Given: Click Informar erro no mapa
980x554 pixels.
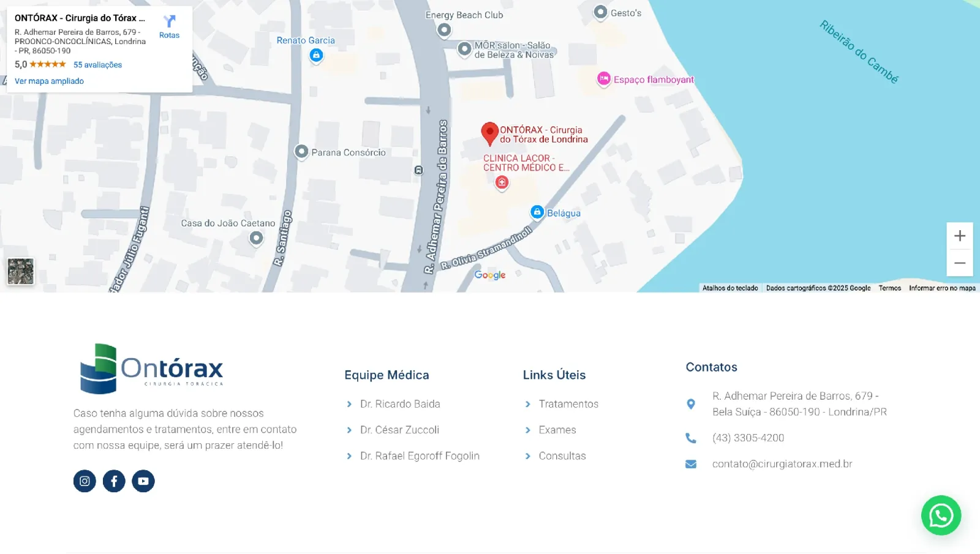Looking at the screenshot, I should (942, 288).
